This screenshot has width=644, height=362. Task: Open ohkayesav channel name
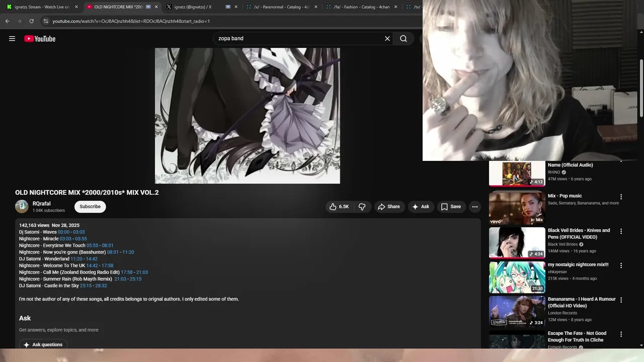click(x=558, y=271)
